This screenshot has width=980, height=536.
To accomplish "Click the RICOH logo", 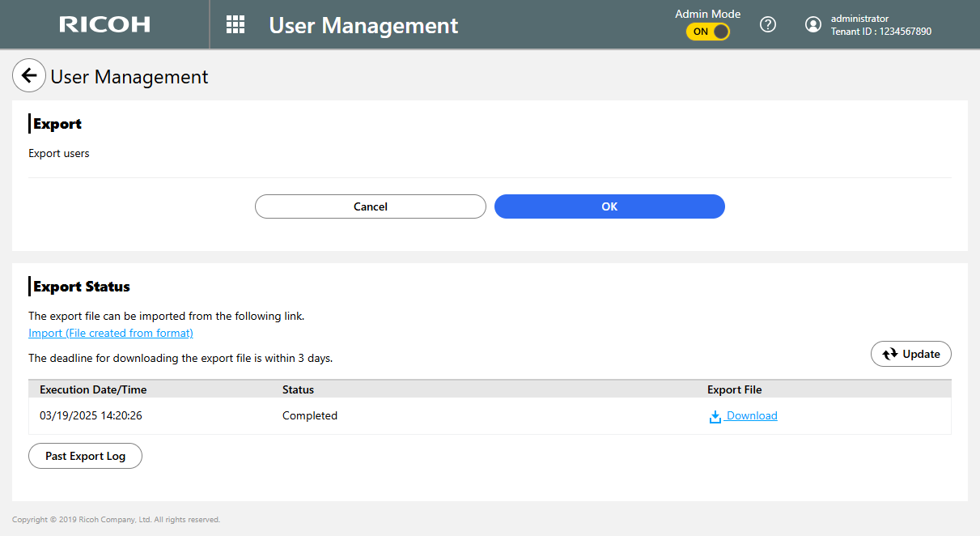I will click(x=104, y=24).
